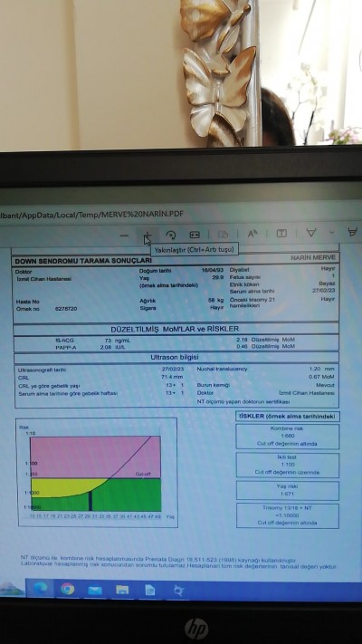
Task: Open Microsoft Edge from the taskbar
Action: coord(40,589)
